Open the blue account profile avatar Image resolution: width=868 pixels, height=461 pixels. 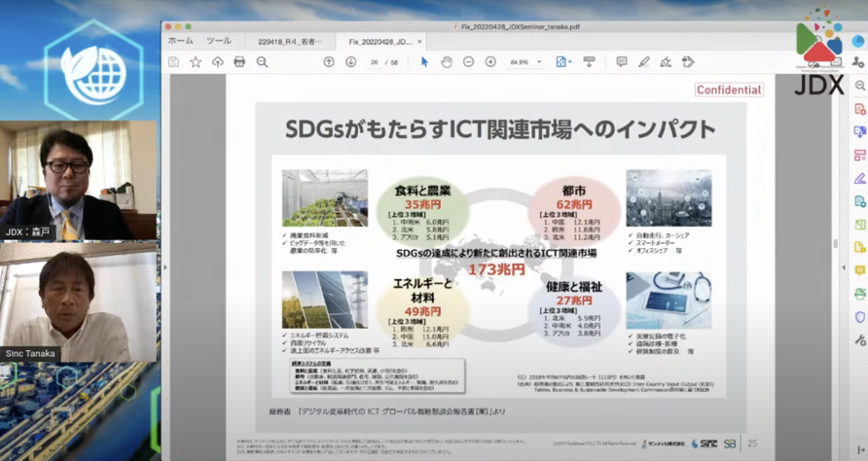(857, 41)
